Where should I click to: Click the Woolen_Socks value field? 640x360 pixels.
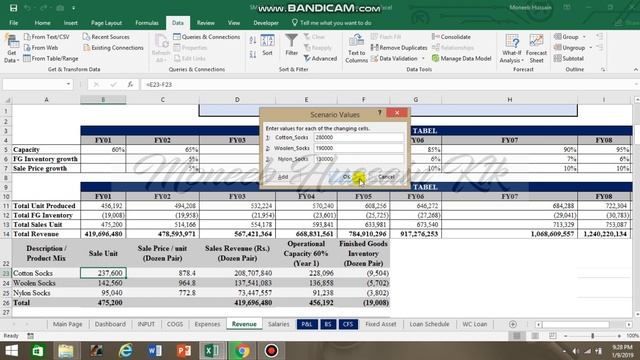[x=358, y=148]
